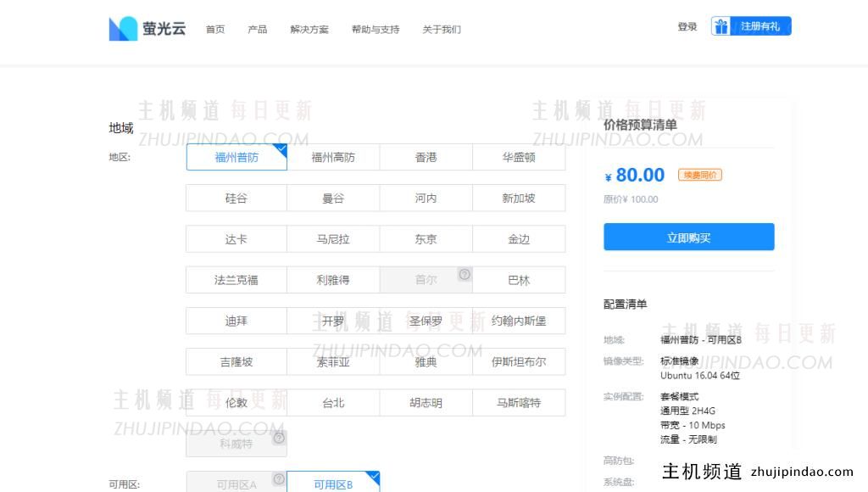Select the 巴林 region

tap(520, 280)
